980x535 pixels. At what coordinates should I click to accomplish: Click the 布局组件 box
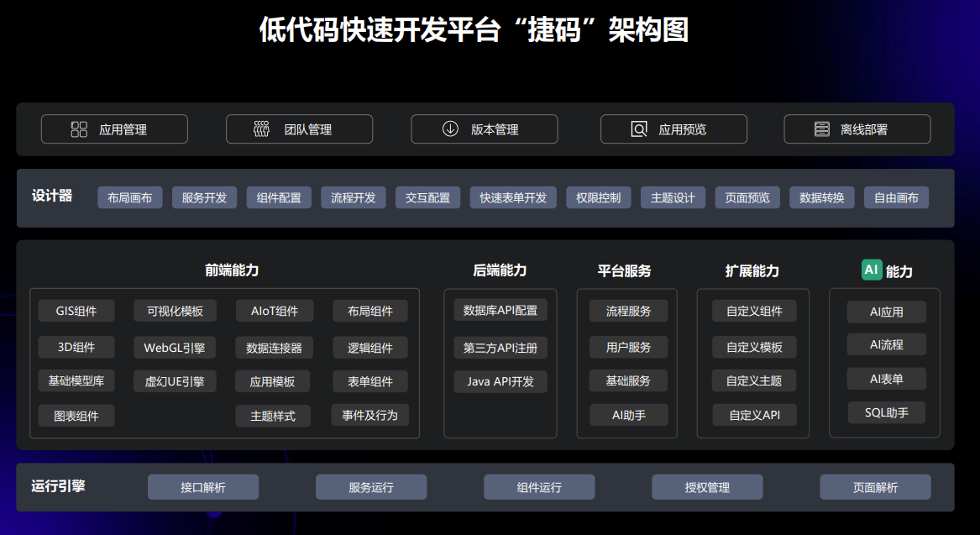370,311
